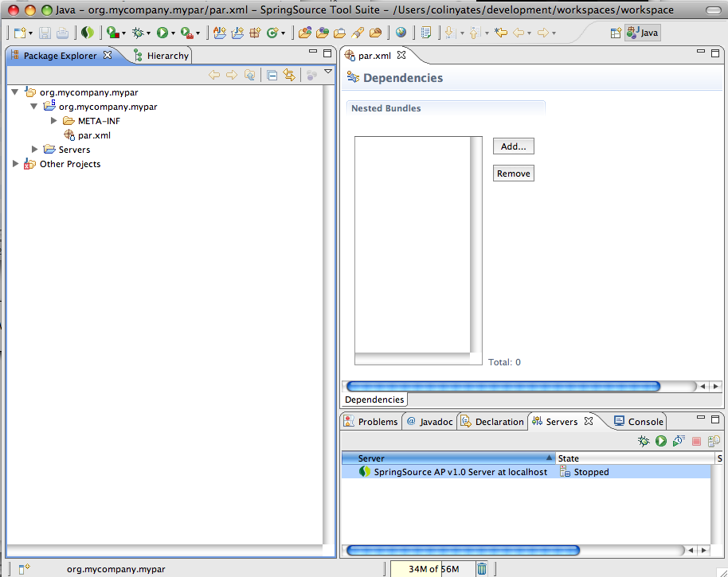Switch to the Hierarchy tab
The width and height of the screenshot is (728, 577).
(162, 56)
